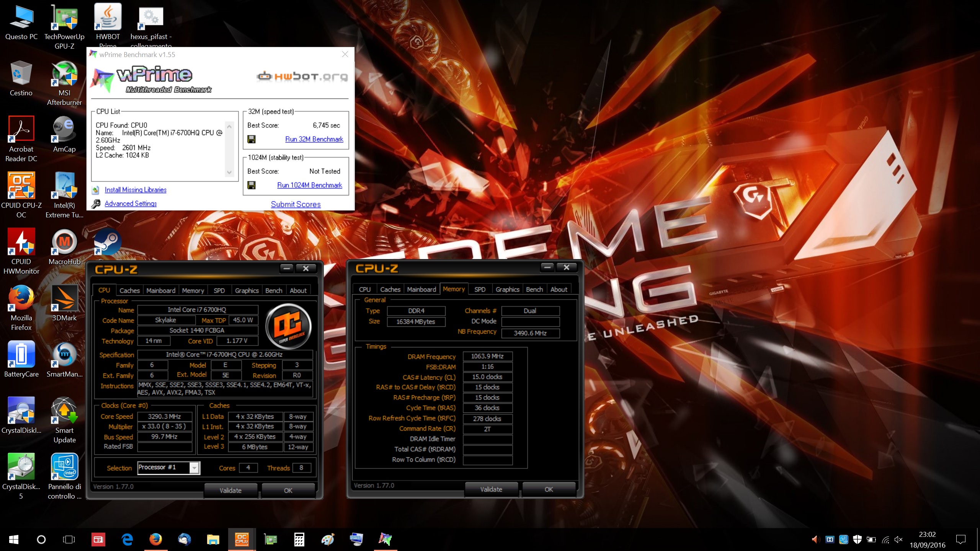
Task: Open Bench tab in left CPU-Z window
Action: (274, 290)
